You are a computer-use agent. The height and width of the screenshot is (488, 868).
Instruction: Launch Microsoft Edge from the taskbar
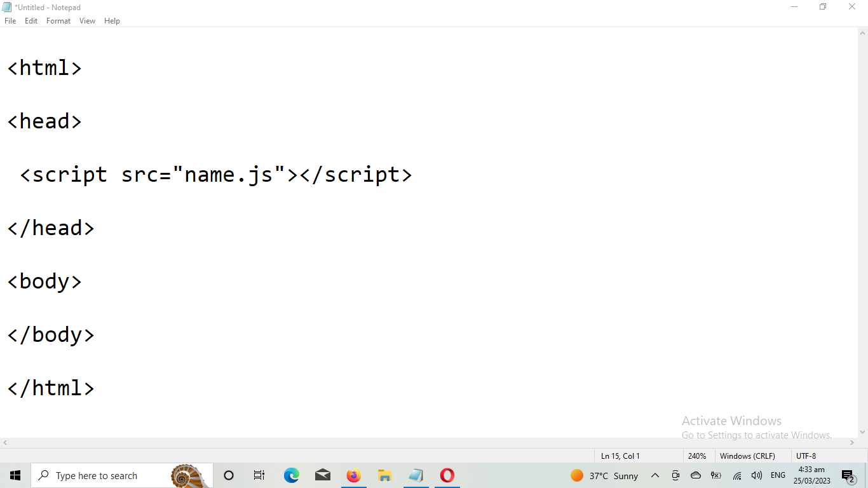[291, 475]
